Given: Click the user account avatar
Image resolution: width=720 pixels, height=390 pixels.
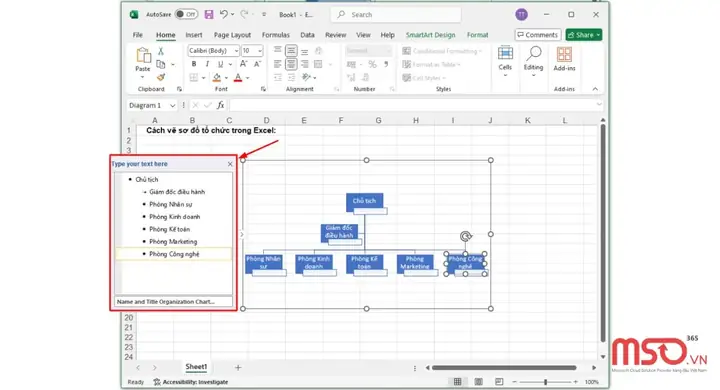Looking at the screenshot, I should tap(521, 15).
